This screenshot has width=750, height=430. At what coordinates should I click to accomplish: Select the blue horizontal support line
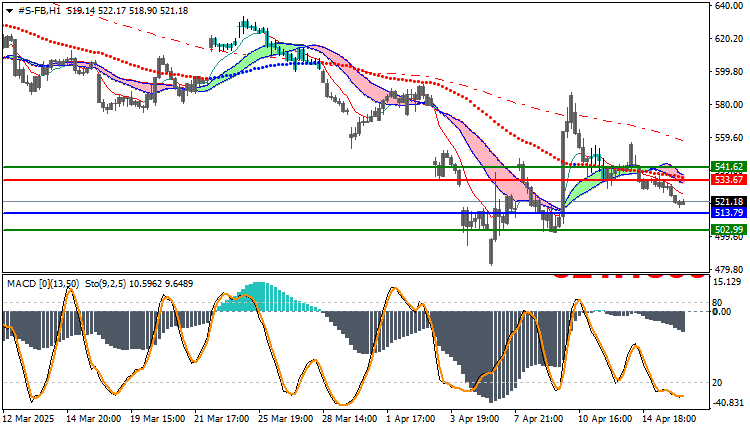(x=355, y=213)
